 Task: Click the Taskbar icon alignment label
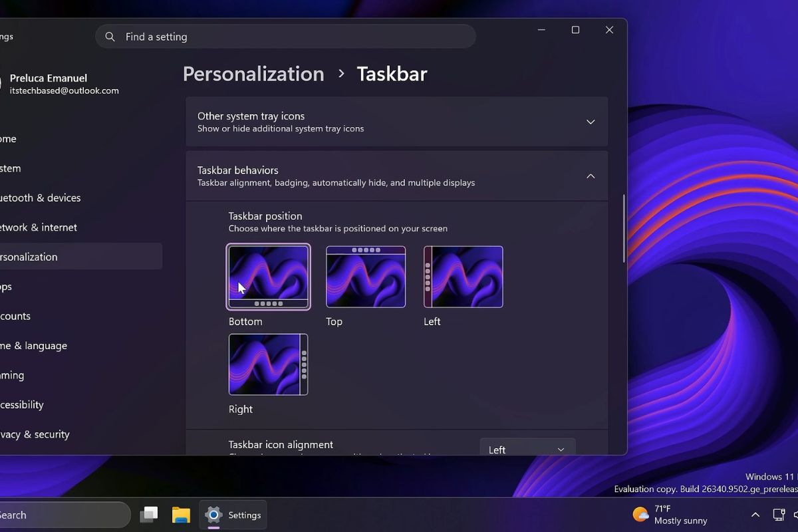281,444
